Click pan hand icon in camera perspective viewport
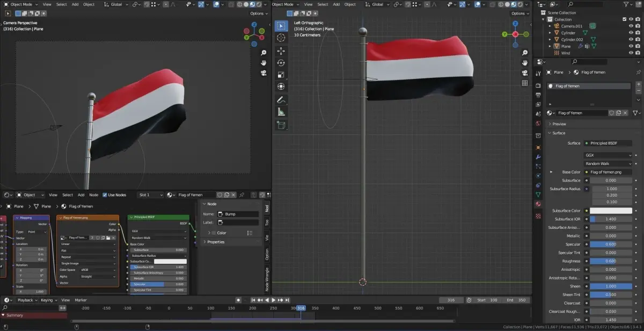 point(264,62)
